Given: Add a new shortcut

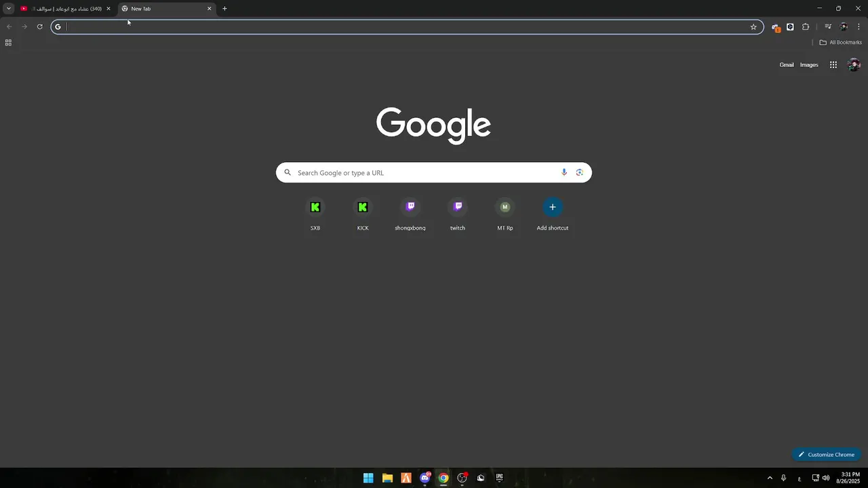Looking at the screenshot, I should coord(553,215).
